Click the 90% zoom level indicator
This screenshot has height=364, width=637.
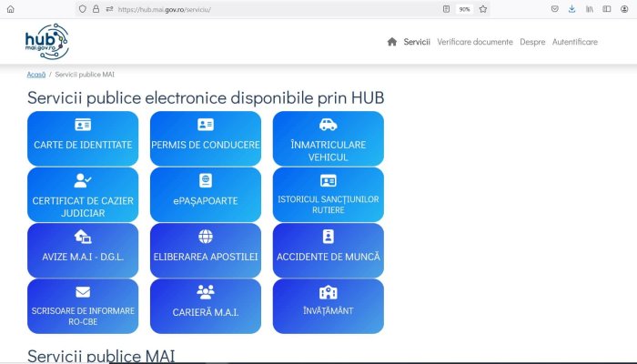(x=464, y=9)
